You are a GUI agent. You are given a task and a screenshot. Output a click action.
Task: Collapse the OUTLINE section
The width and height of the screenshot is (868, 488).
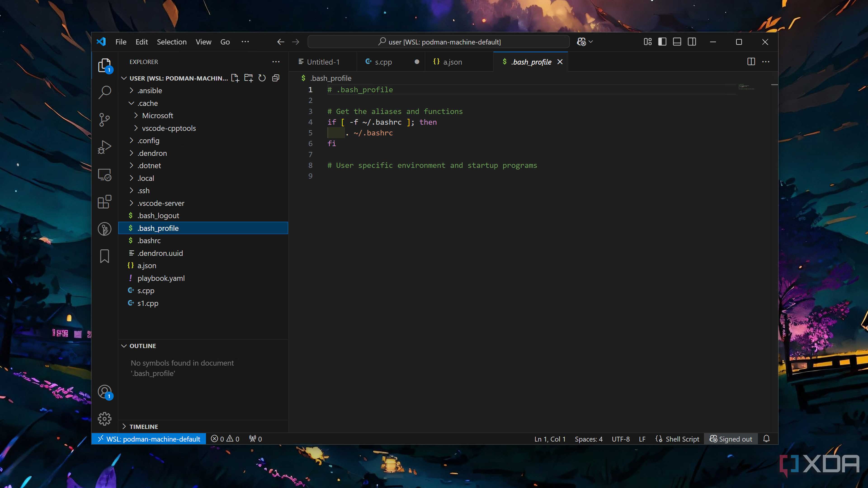[x=124, y=346]
